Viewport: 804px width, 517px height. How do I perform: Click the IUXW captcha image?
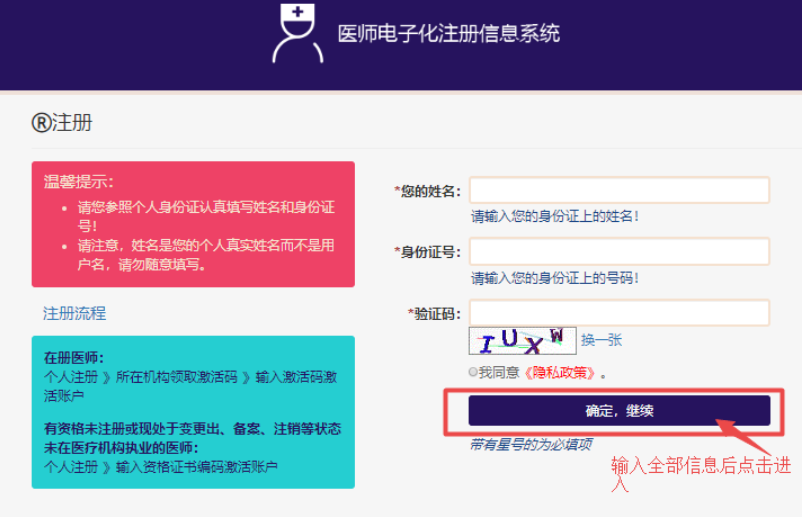[522, 341]
